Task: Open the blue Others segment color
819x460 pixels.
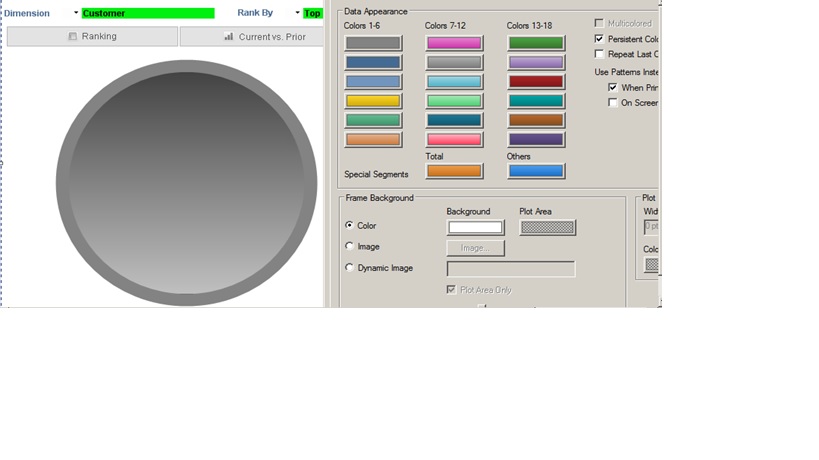Action: coord(536,171)
